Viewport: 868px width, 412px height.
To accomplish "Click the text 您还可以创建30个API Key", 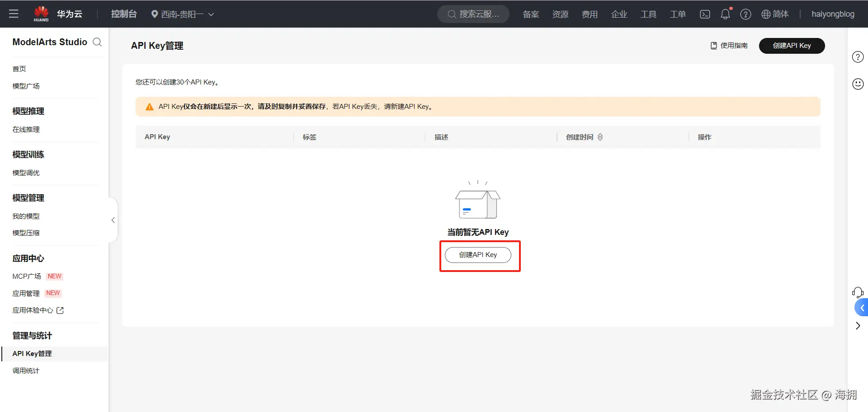I will (177, 82).
